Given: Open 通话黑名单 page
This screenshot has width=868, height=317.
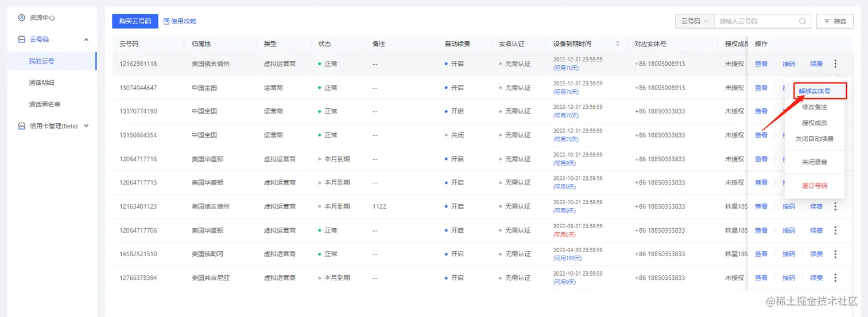Looking at the screenshot, I should (45, 104).
